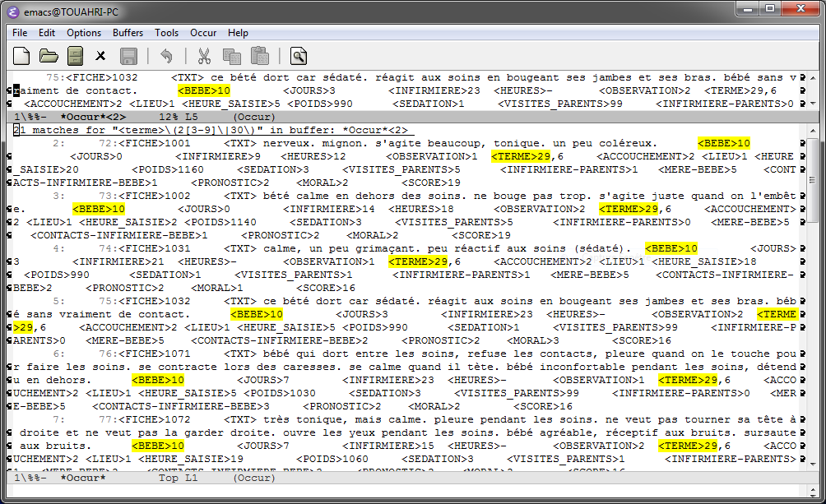
Task: Copy selection with toolbar copy icon
Action: pos(232,56)
